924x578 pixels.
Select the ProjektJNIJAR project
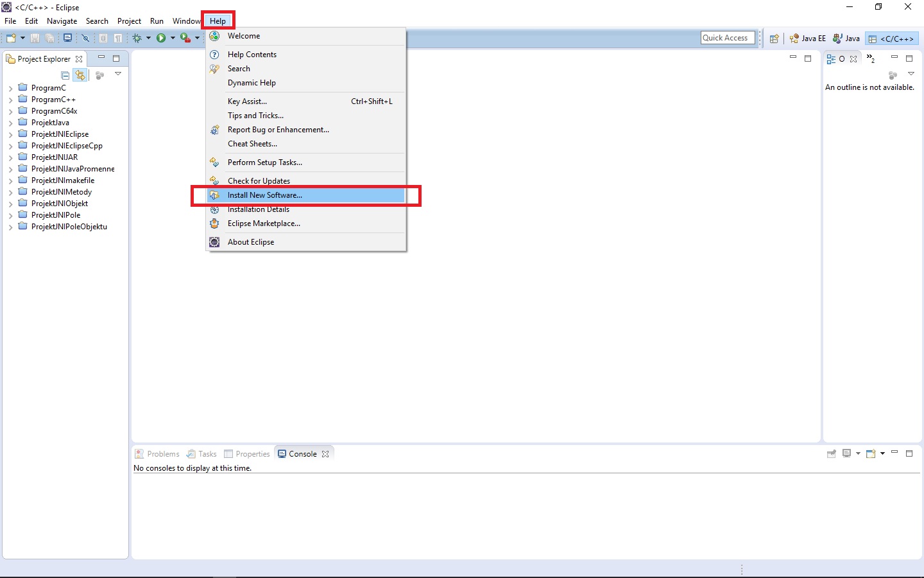[x=55, y=157]
